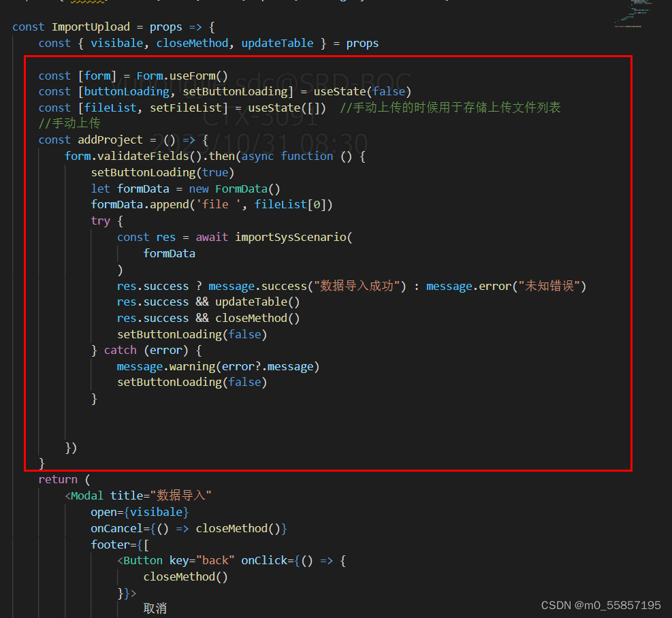Click the 取消 button label in footer
This screenshot has width=672, height=618.
pos(155,608)
